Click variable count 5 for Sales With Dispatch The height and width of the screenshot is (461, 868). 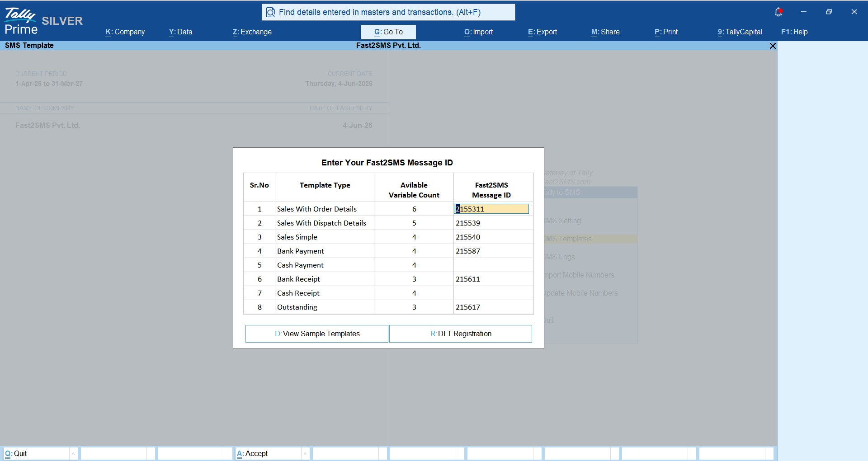(x=414, y=223)
